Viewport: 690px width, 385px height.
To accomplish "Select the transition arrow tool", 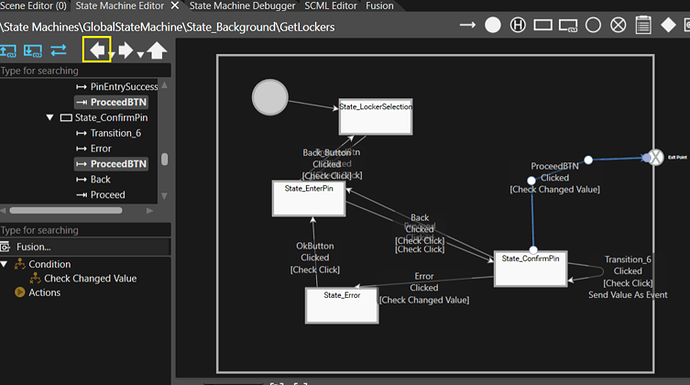I will (467, 25).
